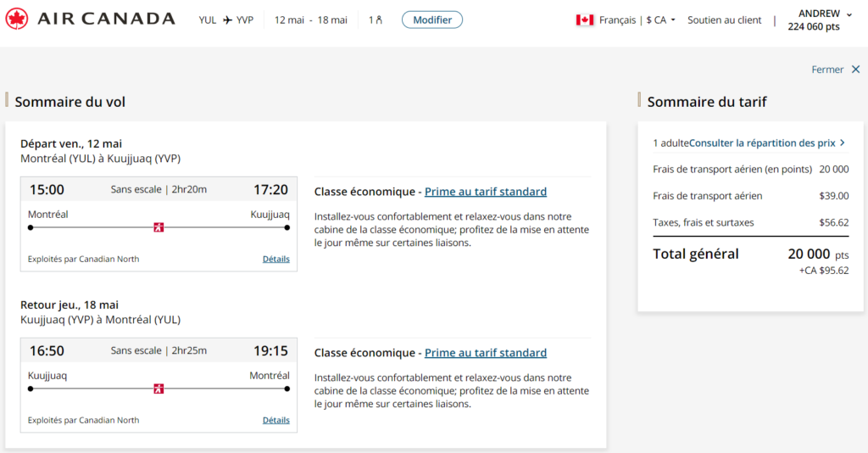Click the passenger count person icon
The width and height of the screenshot is (868, 453).
coord(378,20)
